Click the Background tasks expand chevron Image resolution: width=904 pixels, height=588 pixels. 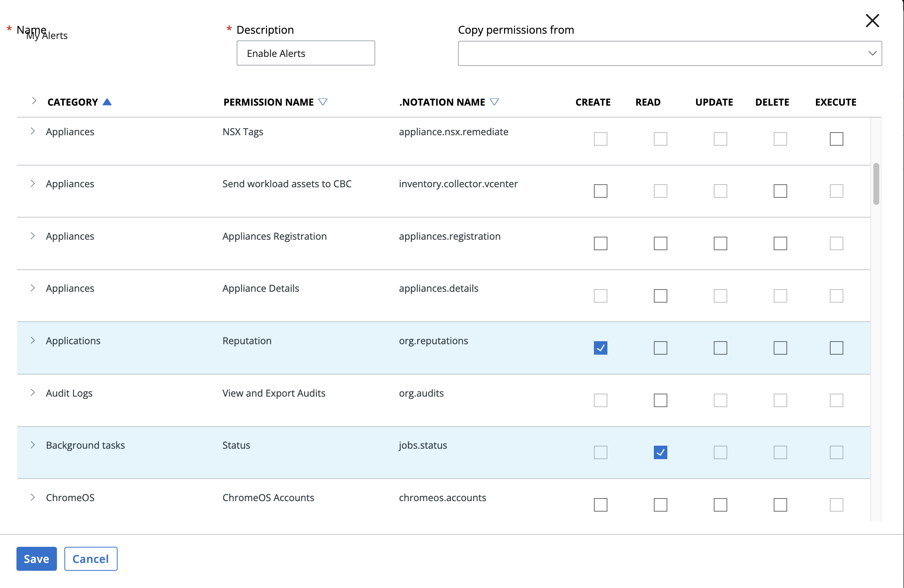(x=33, y=445)
